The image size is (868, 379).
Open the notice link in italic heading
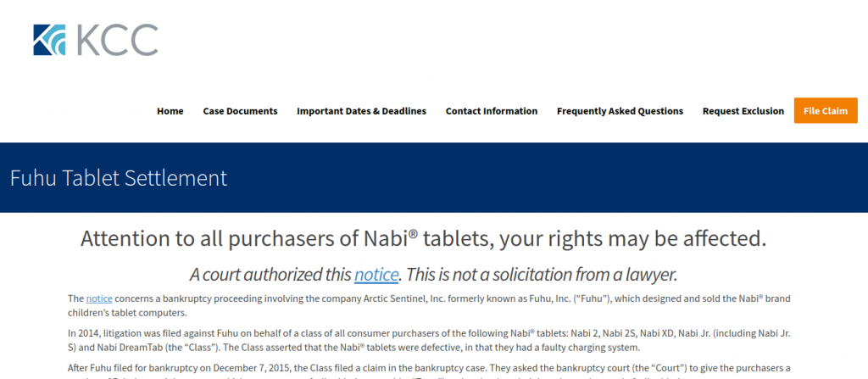(x=376, y=275)
